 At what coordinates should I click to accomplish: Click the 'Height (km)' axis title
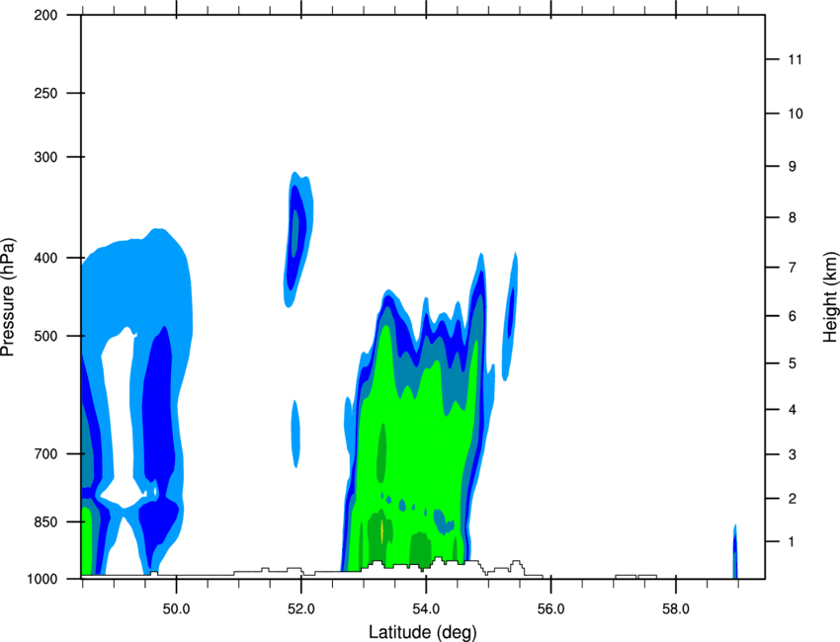[830, 296]
